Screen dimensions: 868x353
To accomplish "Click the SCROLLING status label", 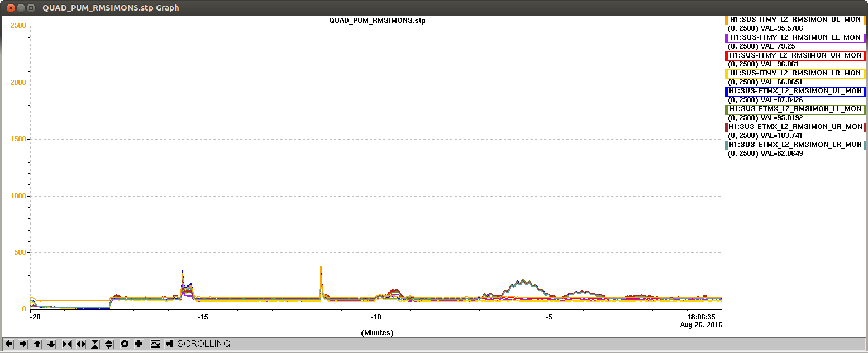I will (204, 344).
